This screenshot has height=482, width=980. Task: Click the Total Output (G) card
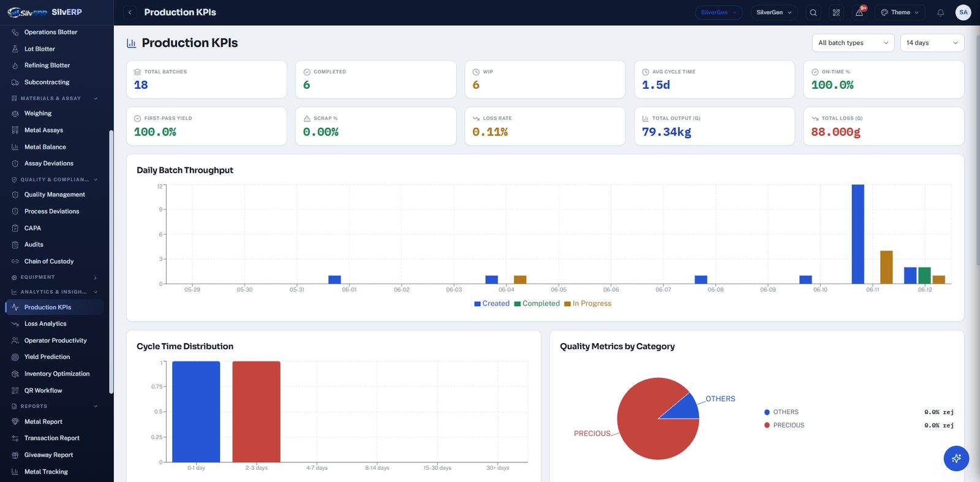point(714,126)
